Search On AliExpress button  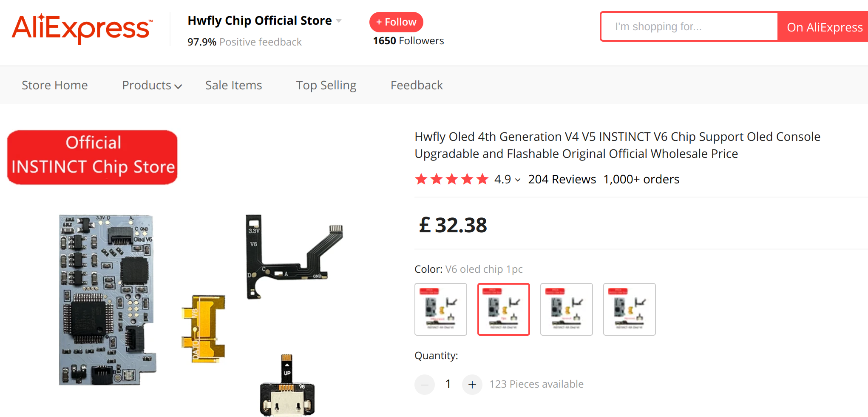[824, 27]
